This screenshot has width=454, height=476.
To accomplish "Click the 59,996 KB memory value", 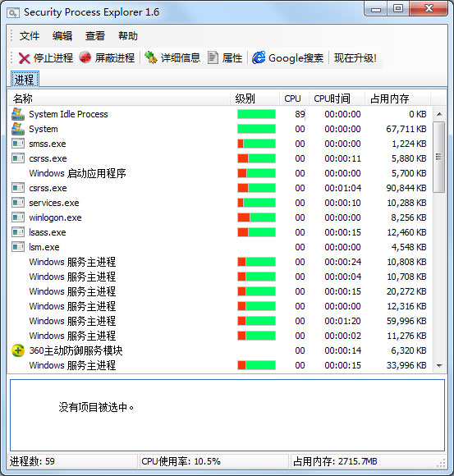I will click(406, 321).
